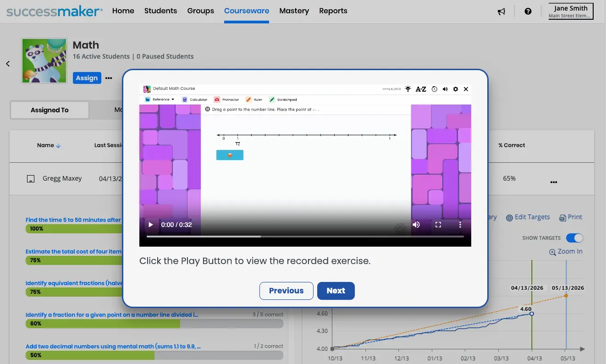Collapse the Gregg Maxey row
Screen dimensions: 606x364
click(x=30, y=179)
